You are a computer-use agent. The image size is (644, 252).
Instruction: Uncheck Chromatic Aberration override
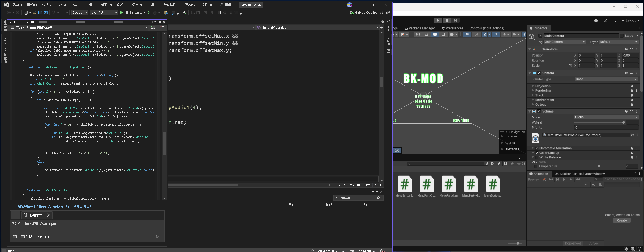(x=537, y=148)
